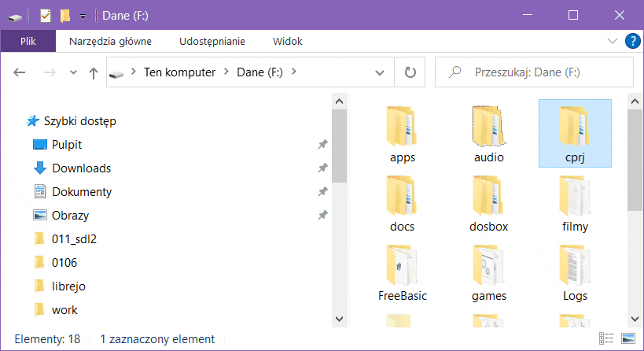Go up one folder level arrow
The height and width of the screenshot is (351, 644).
point(94,72)
